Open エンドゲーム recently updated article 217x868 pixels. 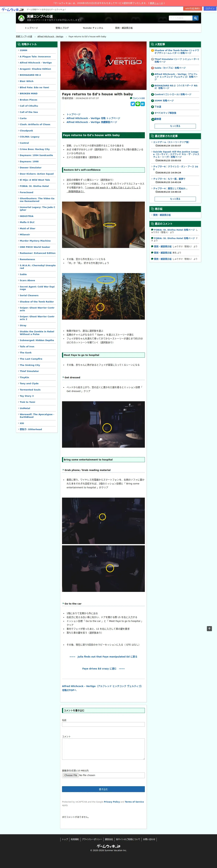(171, 142)
